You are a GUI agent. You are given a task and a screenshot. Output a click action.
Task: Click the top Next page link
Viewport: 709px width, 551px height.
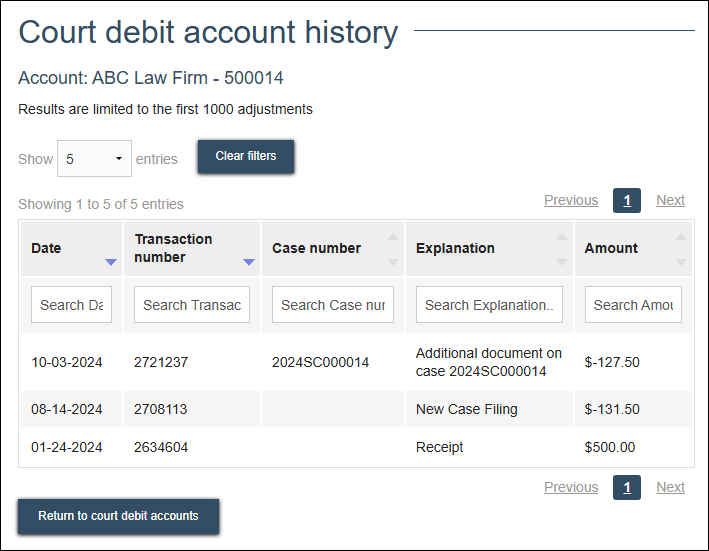point(670,200)
